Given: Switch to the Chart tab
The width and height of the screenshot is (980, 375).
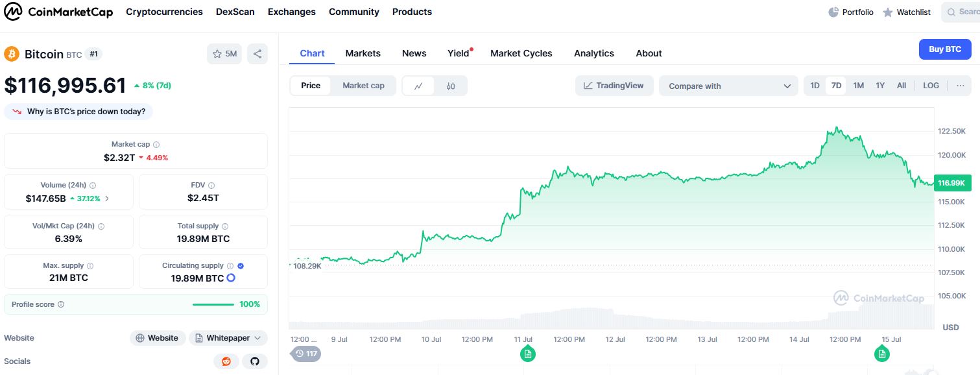Looking at the screenshot, I should click(312, 53).
